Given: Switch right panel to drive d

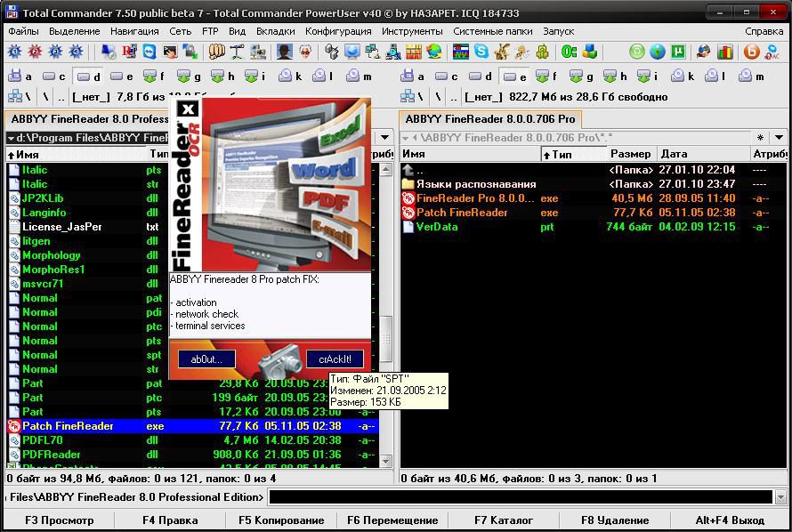Looking at the screenshot, I should click(x=481, y=77).
